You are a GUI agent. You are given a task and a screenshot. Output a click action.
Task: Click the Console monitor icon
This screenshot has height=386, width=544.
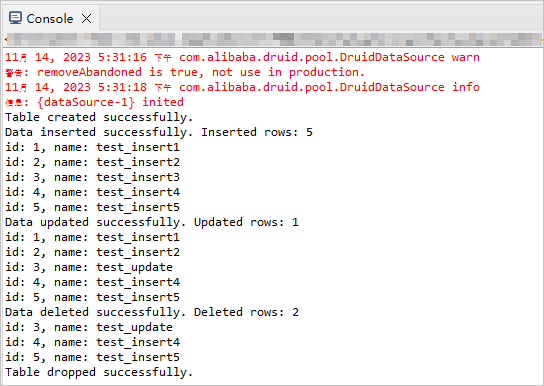coord(15,18)
